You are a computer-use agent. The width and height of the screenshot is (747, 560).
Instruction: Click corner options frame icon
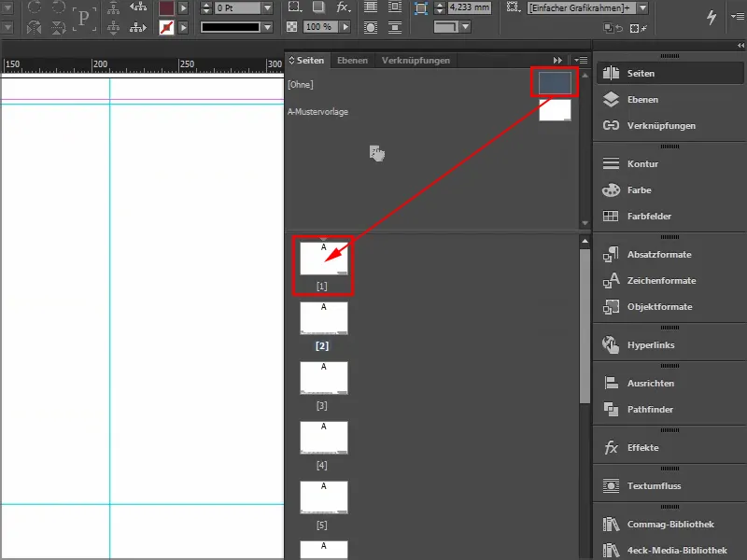point(421,8)
